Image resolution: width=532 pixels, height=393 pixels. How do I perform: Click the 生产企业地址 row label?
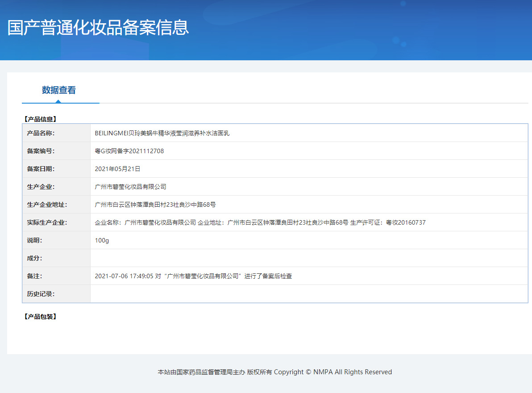(47, 205)
